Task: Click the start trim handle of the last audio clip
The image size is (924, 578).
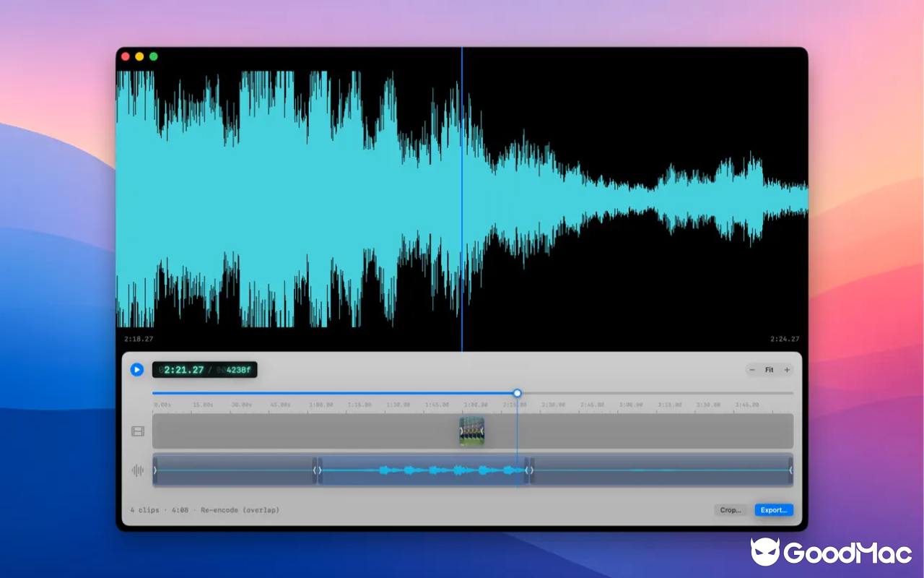Action: pos(532,470)
